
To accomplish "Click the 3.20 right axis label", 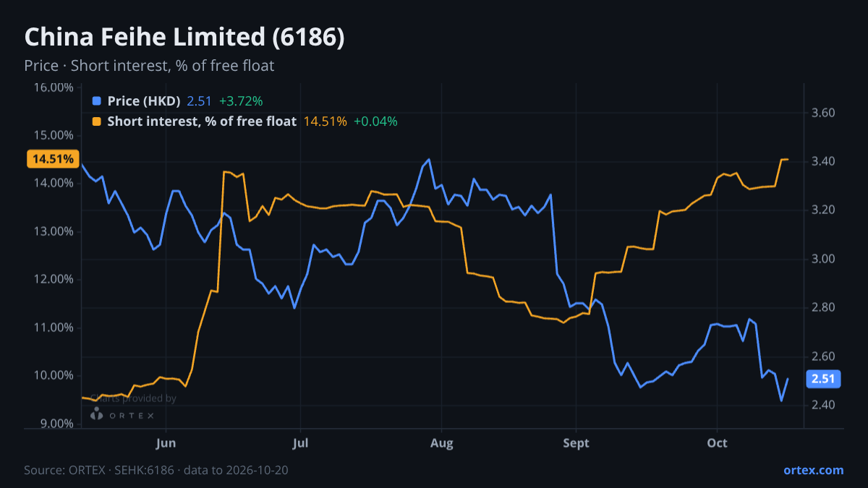I will click(824, 210).
